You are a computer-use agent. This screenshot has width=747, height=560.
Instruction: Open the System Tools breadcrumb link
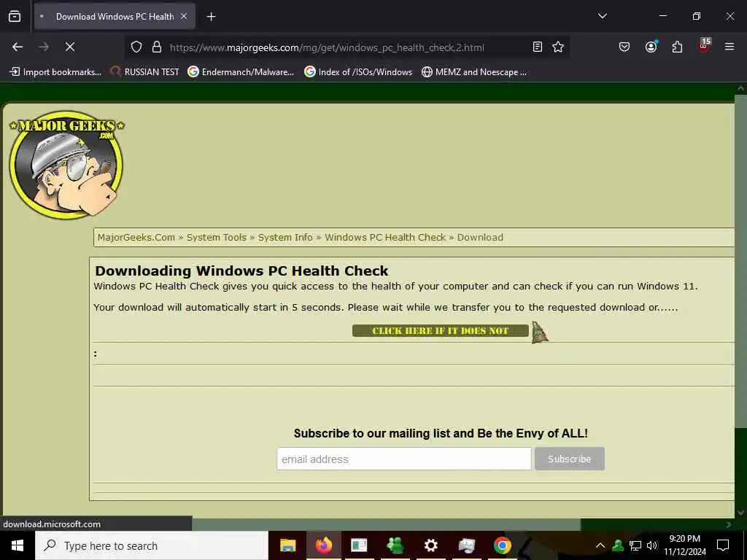coord(216,237)
